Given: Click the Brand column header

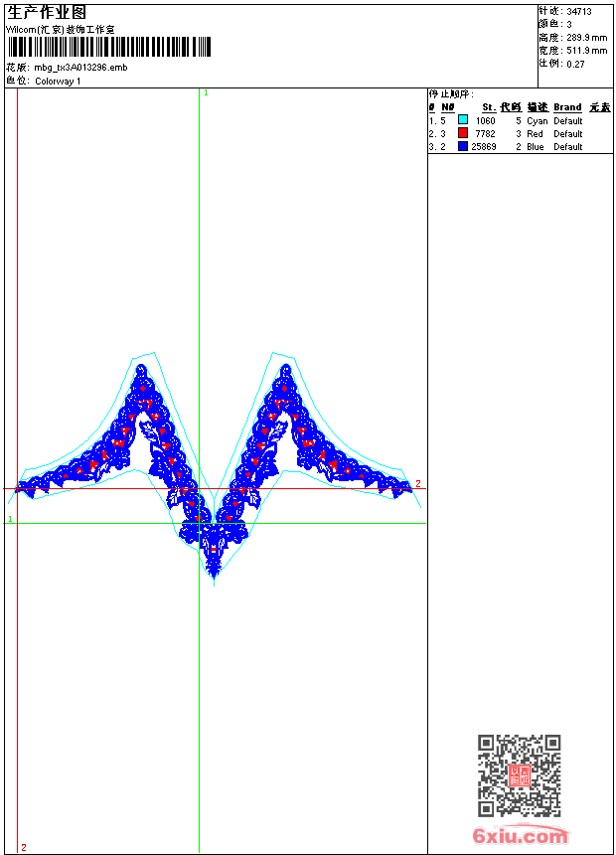Looking at the screenshot, I should click(567, 107).
